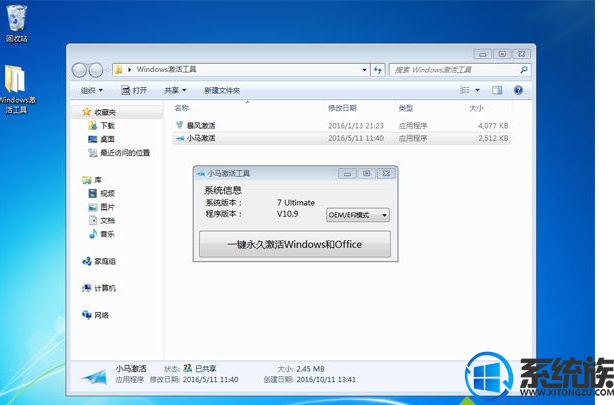The height and width of the screenshot is (405, 614).
Task: Close the Explorer window
Action: pos(522,54)
